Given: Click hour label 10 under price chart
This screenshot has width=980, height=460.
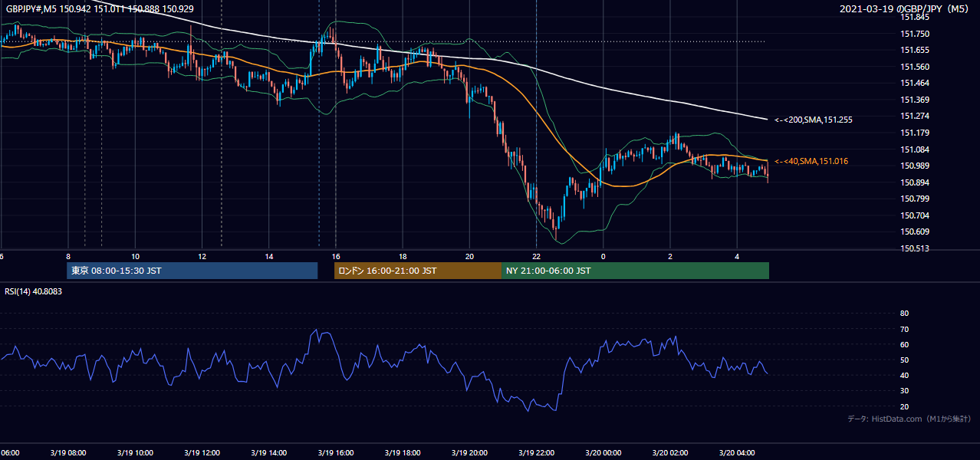Looking at the screenshot, I should click(x=135, y=256).
